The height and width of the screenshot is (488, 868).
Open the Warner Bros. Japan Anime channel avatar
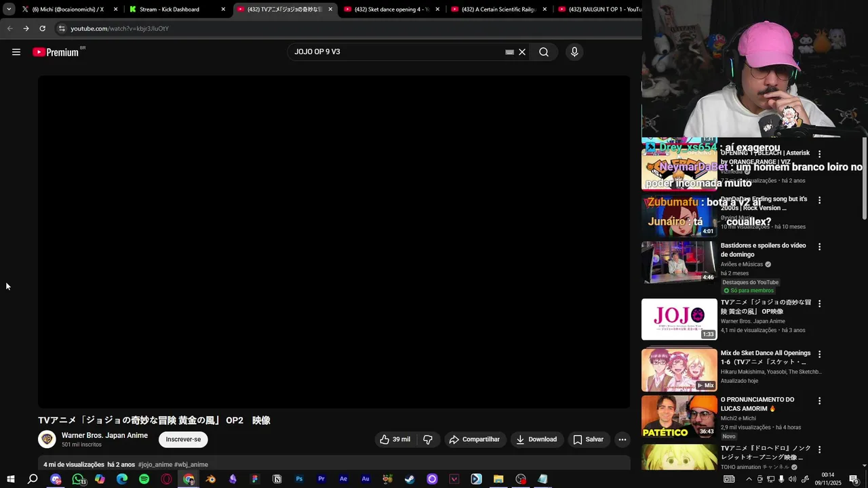tap(47, 439)
